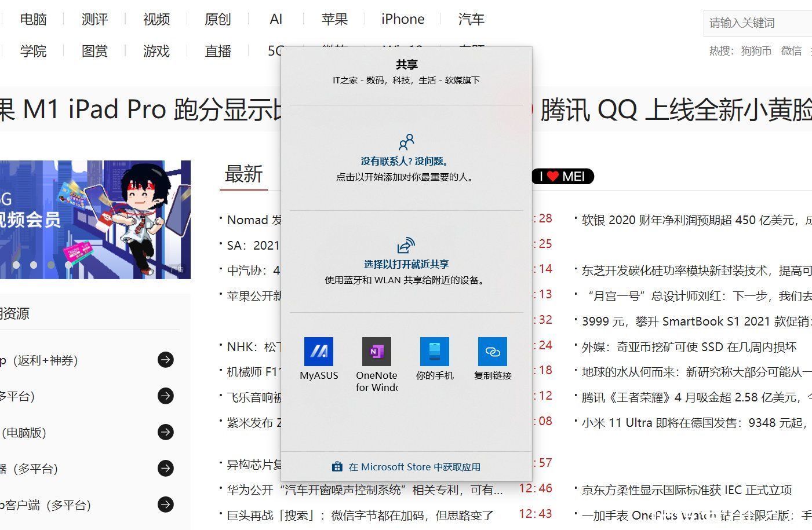Click hot search term 微信
The height and width of the screenshot is (530, 812).
[791, 51]
